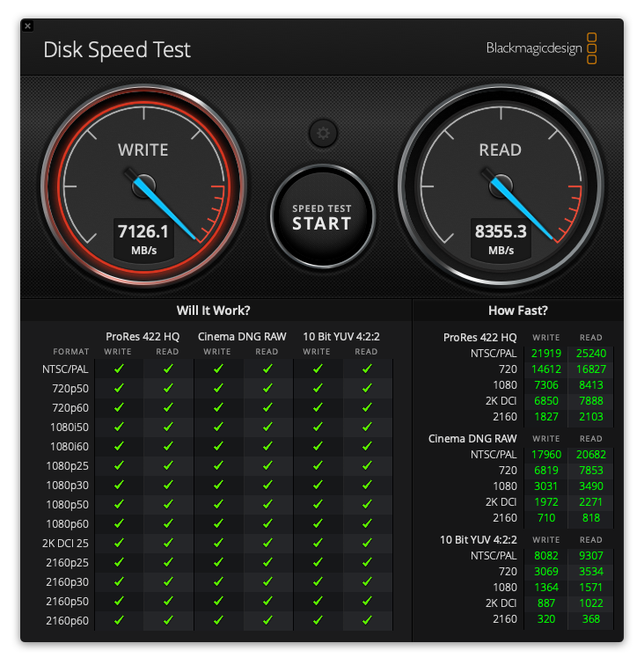Click the READ gauge 8355.3 readout
Viewport: 644px width, 665px height.
501,239
